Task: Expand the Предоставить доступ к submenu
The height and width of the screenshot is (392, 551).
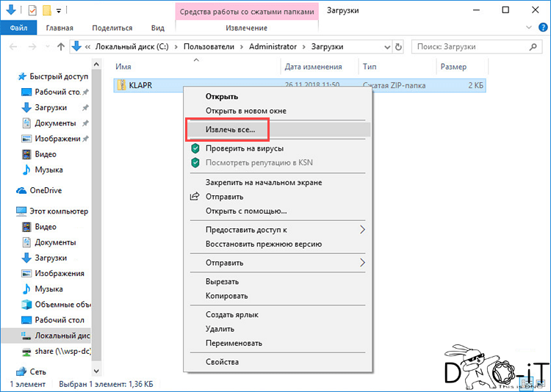Action: pos(362,230)
